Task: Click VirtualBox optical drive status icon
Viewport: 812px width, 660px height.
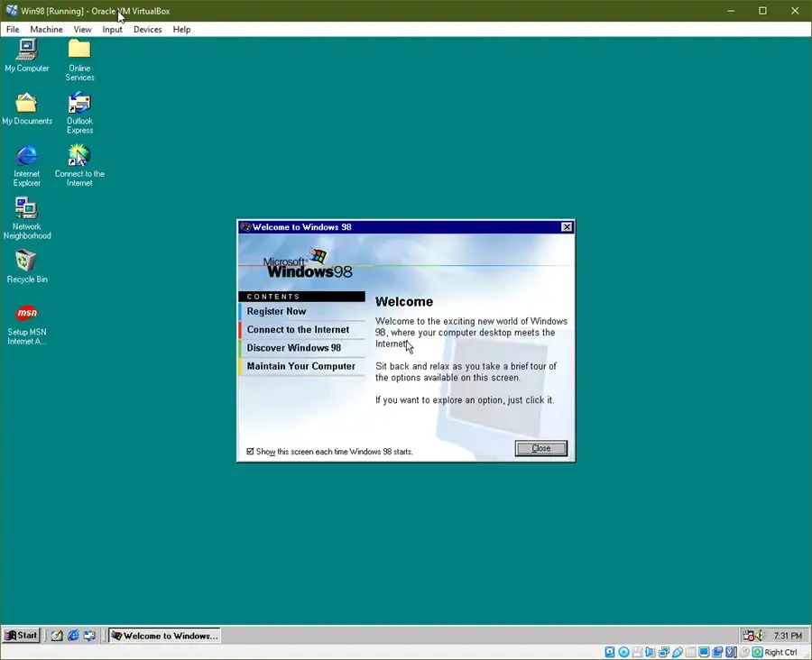Action: tap(624, 652)
